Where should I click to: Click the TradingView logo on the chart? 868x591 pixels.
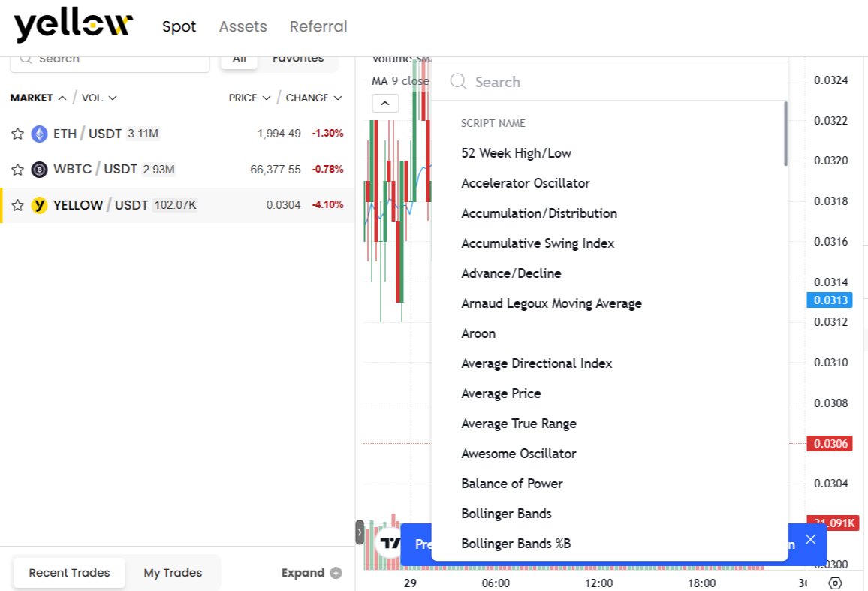pyautogui.click(x=390, y=544)
